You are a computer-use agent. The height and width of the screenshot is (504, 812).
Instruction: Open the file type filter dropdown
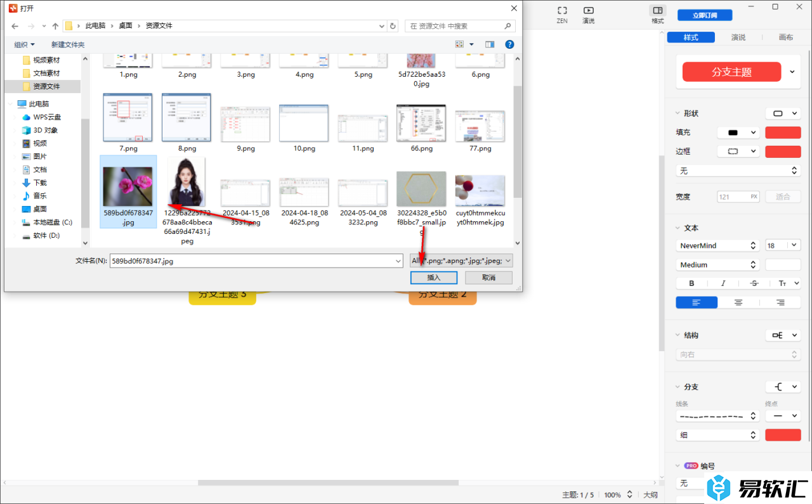[461, 261]
